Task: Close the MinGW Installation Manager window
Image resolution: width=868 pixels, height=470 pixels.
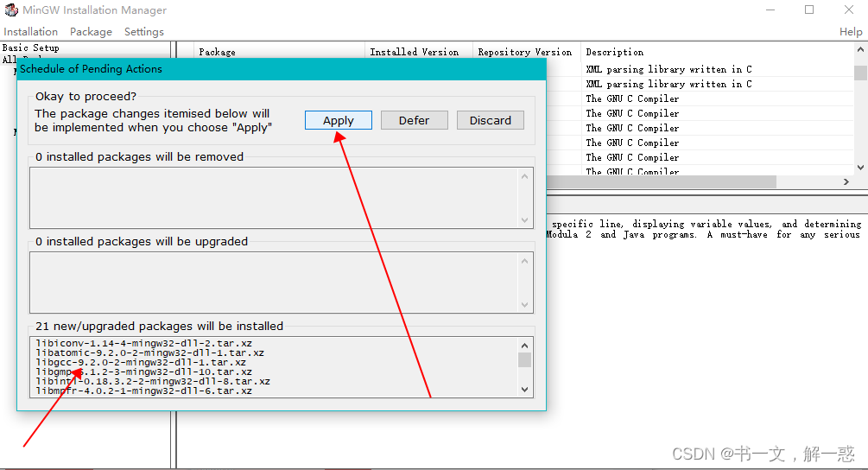Action: pyautogui.click(x=849, y=10)
